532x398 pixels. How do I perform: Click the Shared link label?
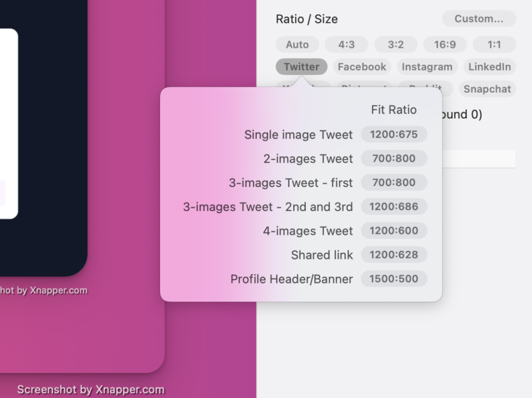point(322,255)
